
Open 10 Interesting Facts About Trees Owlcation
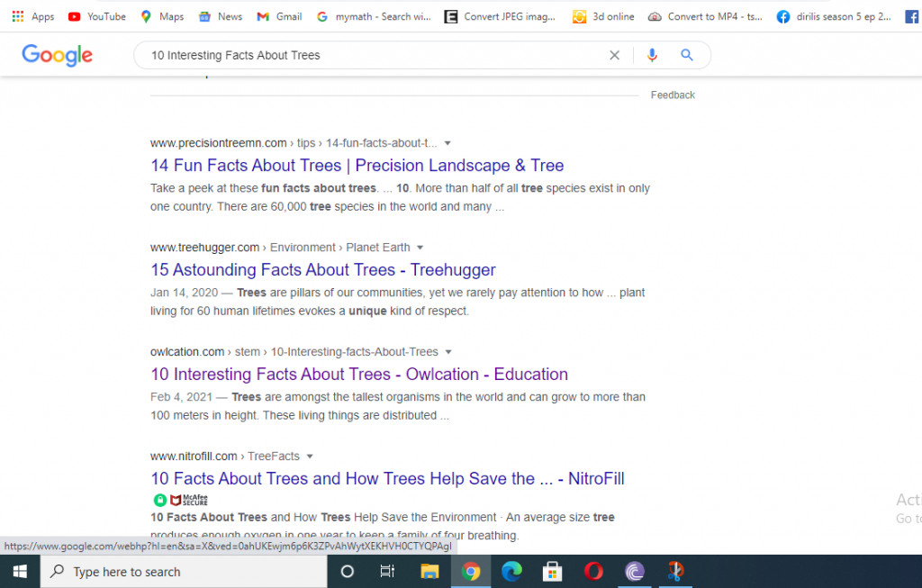359,375
